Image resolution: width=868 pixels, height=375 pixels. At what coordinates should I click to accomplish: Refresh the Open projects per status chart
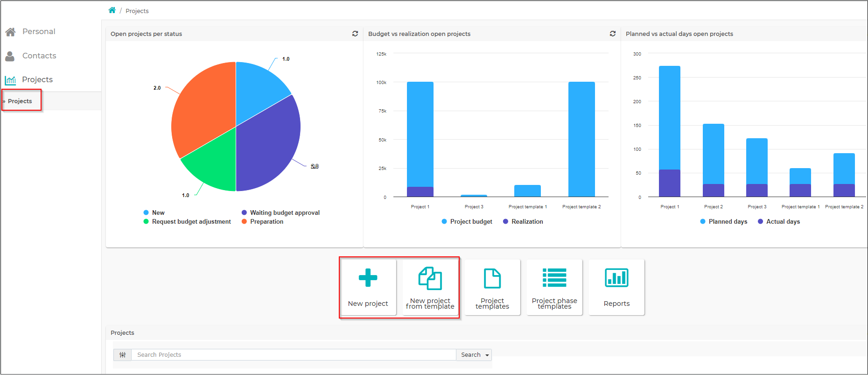[355, 34]
